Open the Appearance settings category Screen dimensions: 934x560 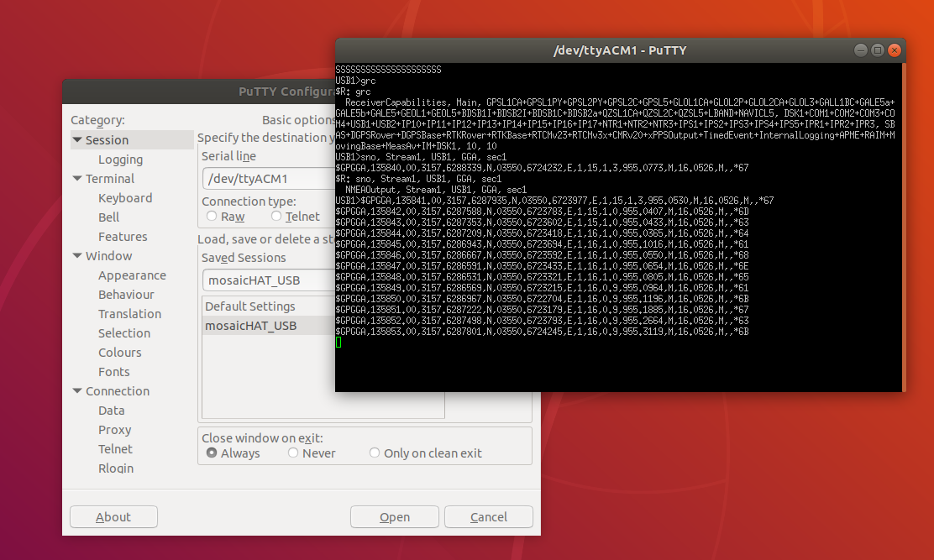tap(132, 275)
